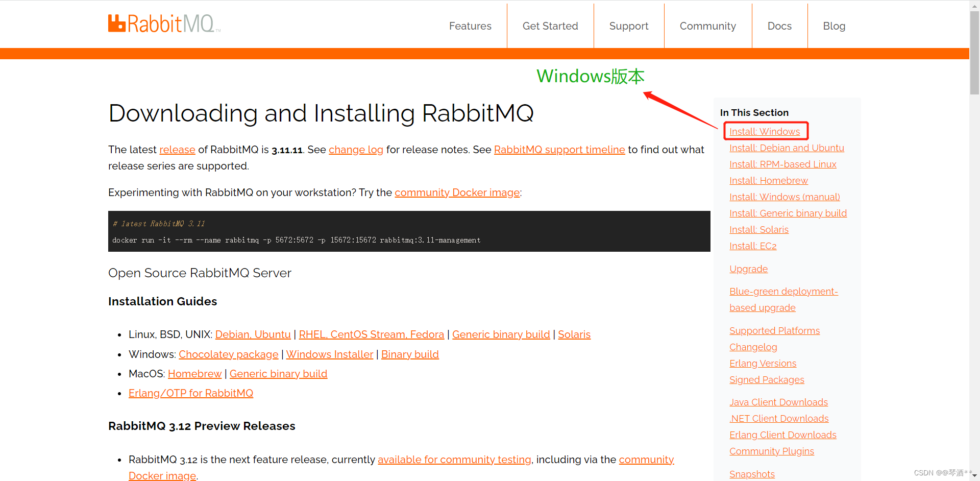Open RHEL, CentOS Stream, Fedora link
This screenshot has width=980, height=481.
372,334
